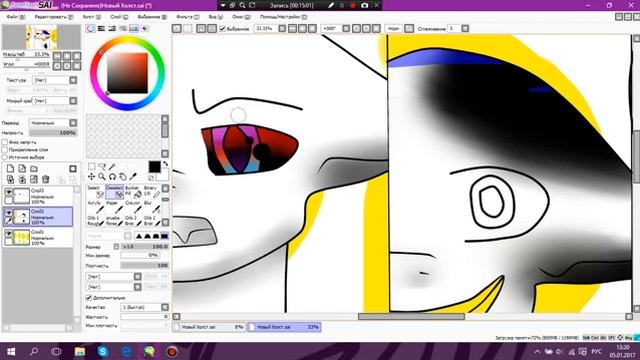
Task: Delete the current layer with trash icon
Action: click(x=46, y=179)
